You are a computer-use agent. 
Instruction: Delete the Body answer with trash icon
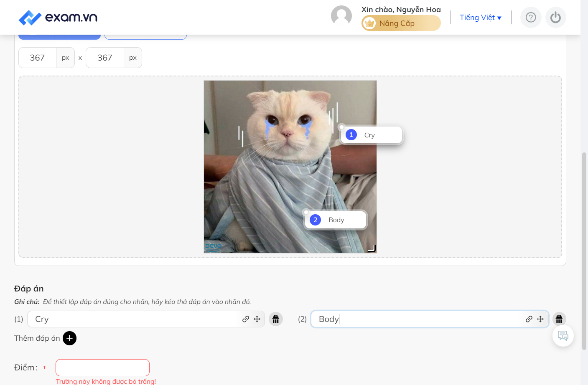pos(559,319)
